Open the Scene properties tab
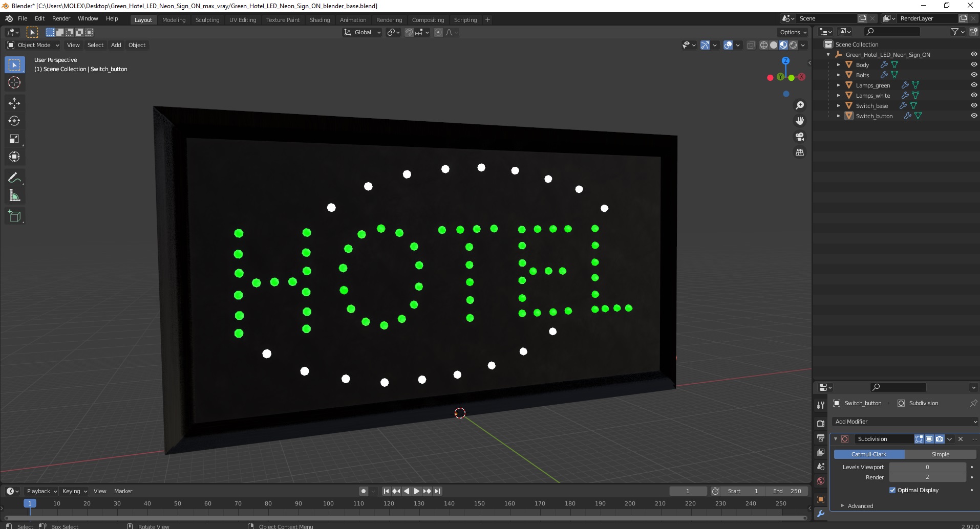The height and width of the screenshot is (529, 980). [821, 467]
